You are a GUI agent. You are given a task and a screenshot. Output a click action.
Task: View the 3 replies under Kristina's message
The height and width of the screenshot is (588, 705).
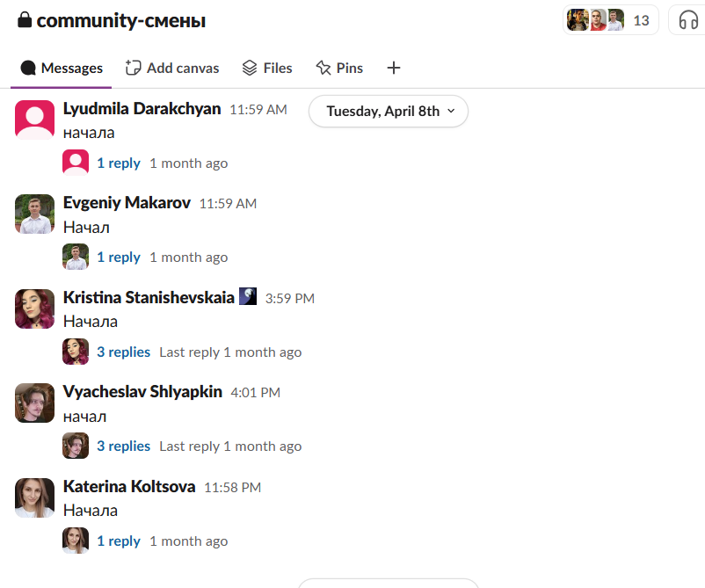(x=124, y=352)
